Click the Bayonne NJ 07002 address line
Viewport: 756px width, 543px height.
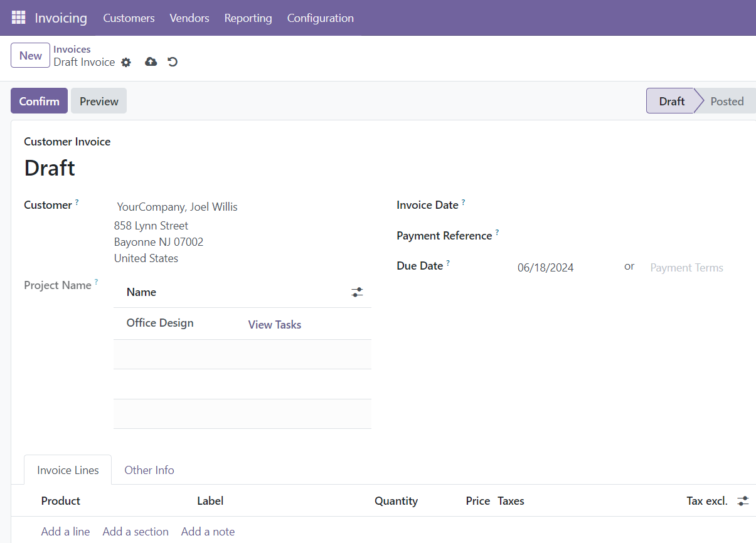click(159, 242)
